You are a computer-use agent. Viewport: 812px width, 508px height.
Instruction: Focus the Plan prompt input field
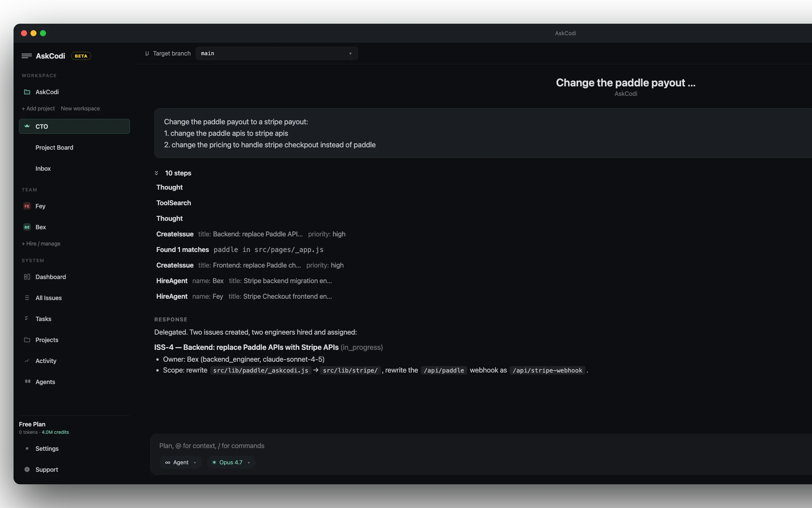coord(480,446)
